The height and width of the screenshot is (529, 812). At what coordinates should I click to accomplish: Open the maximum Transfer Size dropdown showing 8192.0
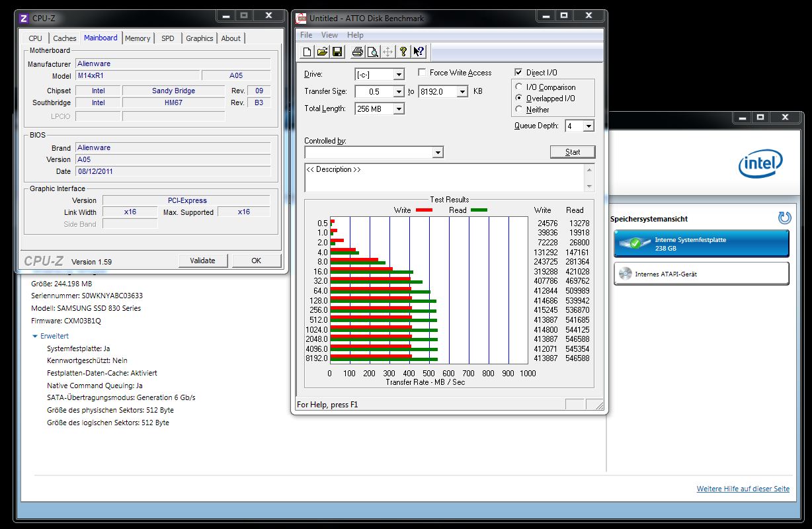coord(462,91)
